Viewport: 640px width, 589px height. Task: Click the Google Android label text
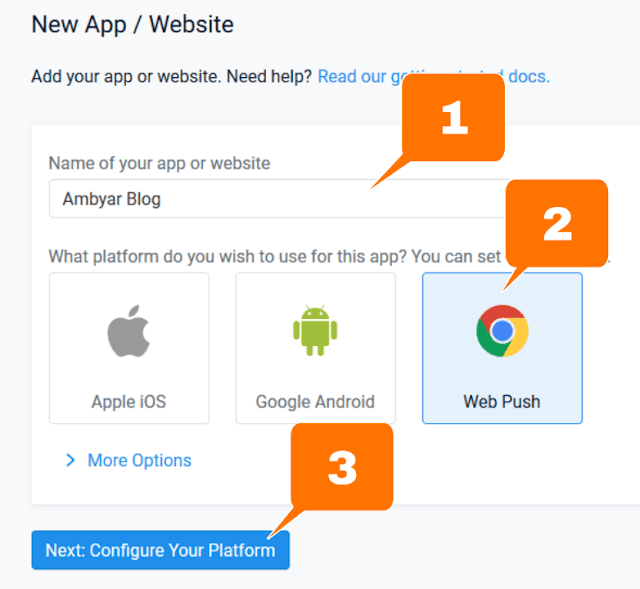pyautogui.click(x=315, y=402)
